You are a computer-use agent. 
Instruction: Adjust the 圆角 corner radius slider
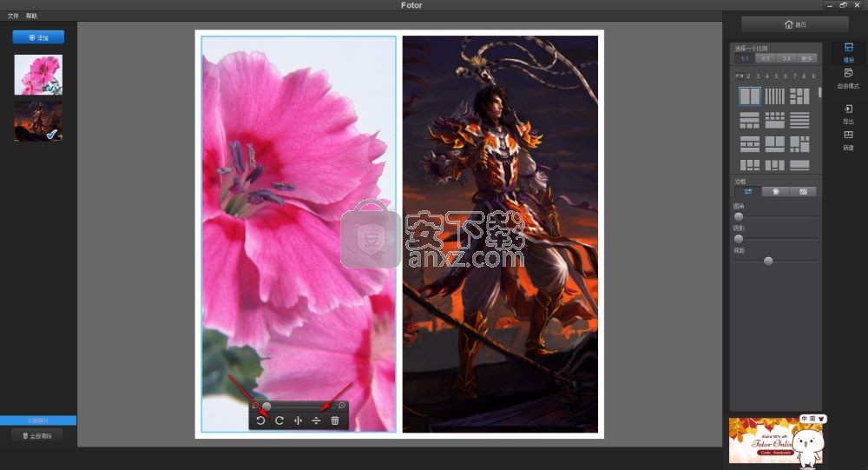(739, 216)
